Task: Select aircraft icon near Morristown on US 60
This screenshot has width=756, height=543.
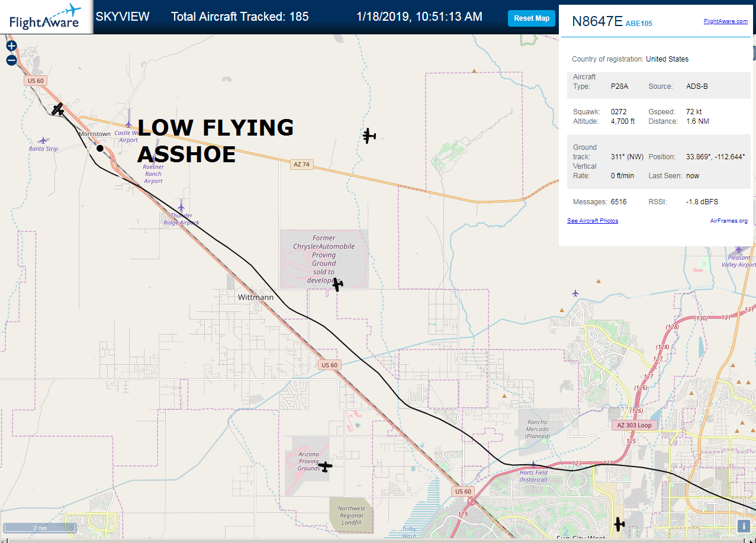Action: pos(57,109)
